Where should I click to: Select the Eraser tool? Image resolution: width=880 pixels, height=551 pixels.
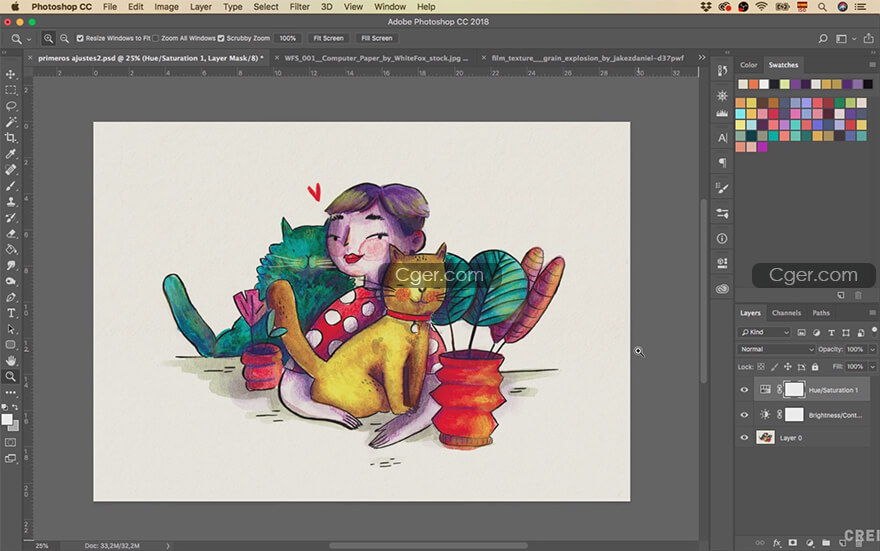click(x=11, y=233)
